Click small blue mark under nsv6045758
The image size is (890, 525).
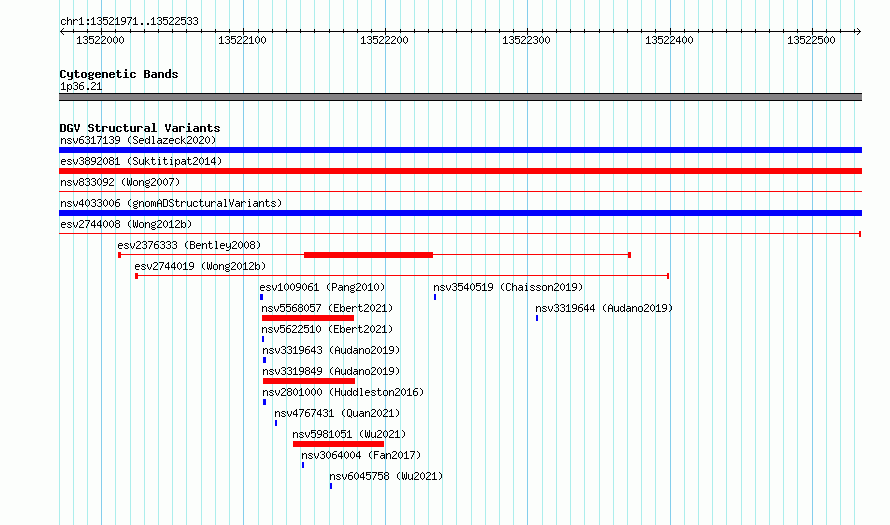tap(331, 486)
